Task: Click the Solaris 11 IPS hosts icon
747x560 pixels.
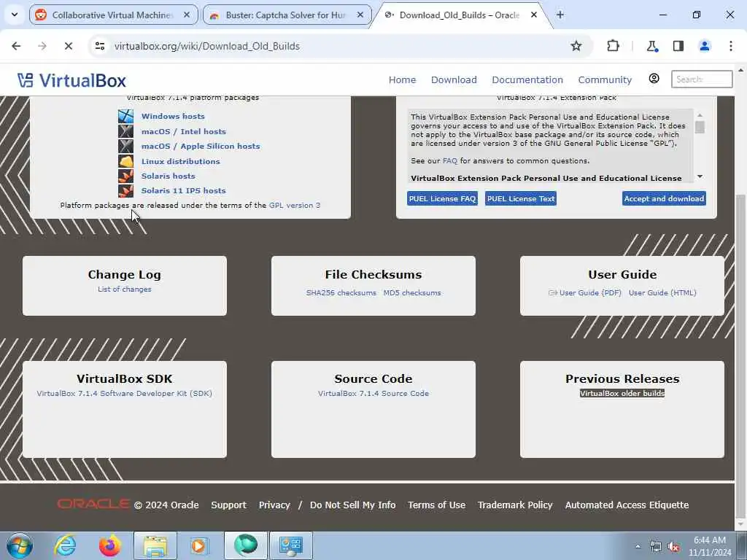Action: 125,190
